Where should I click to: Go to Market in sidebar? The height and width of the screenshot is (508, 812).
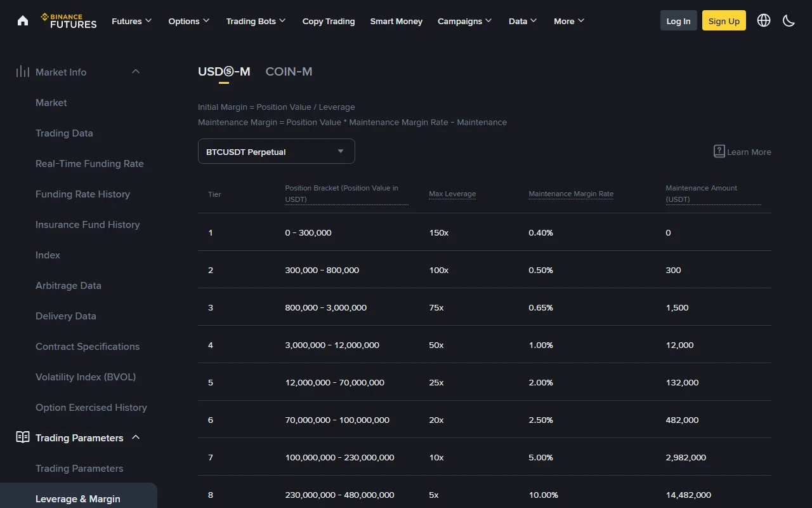click(51, 102)
